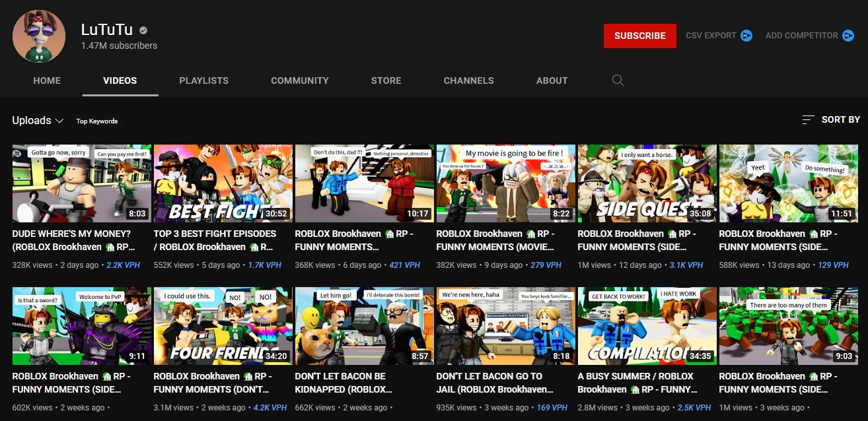Play the FOUR FRIENDS thumbnail video
Image resolution: width=868 pixels, height=421 pixels.
click(223, 325)
